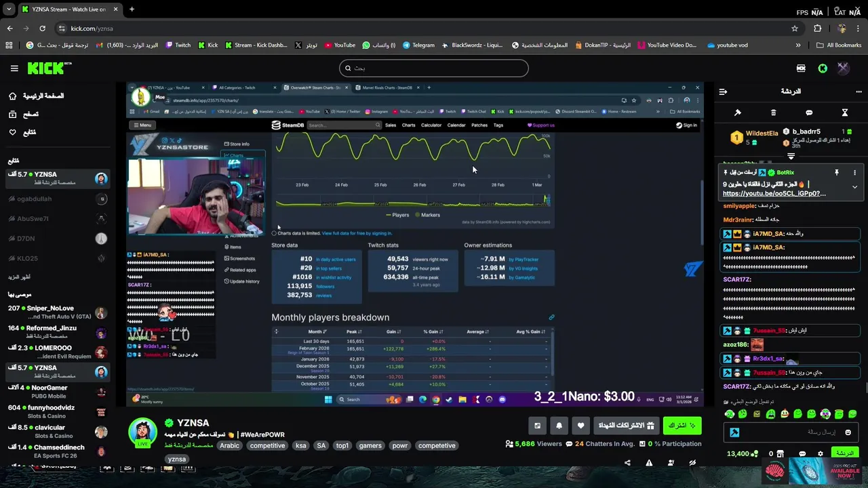Click the 13,400 channel points balance
The width and height of the screenshot is (868, 488).
pos(742,453)
